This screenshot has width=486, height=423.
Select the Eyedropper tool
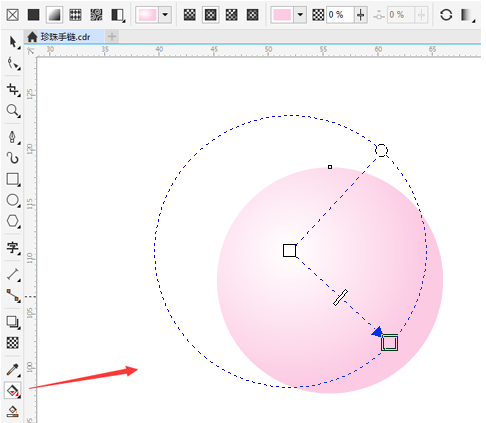pyautogui.click(x=13, y=369)
